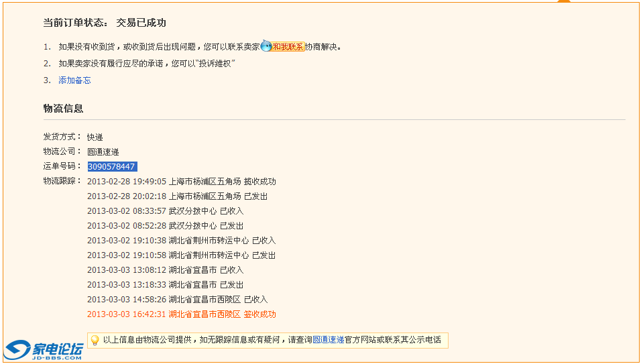Click the 发货方式 label
Screen dimensions: 643x364
click(62, 137)
